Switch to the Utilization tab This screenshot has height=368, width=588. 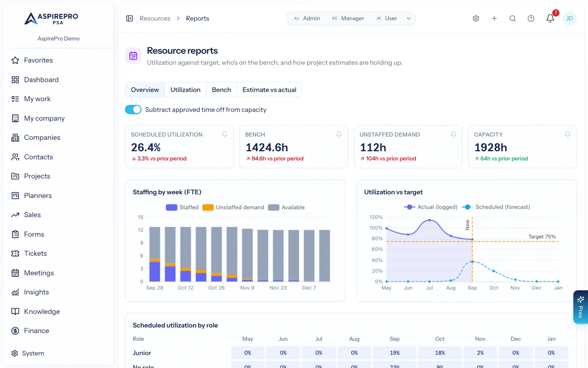tap(186, 90)
